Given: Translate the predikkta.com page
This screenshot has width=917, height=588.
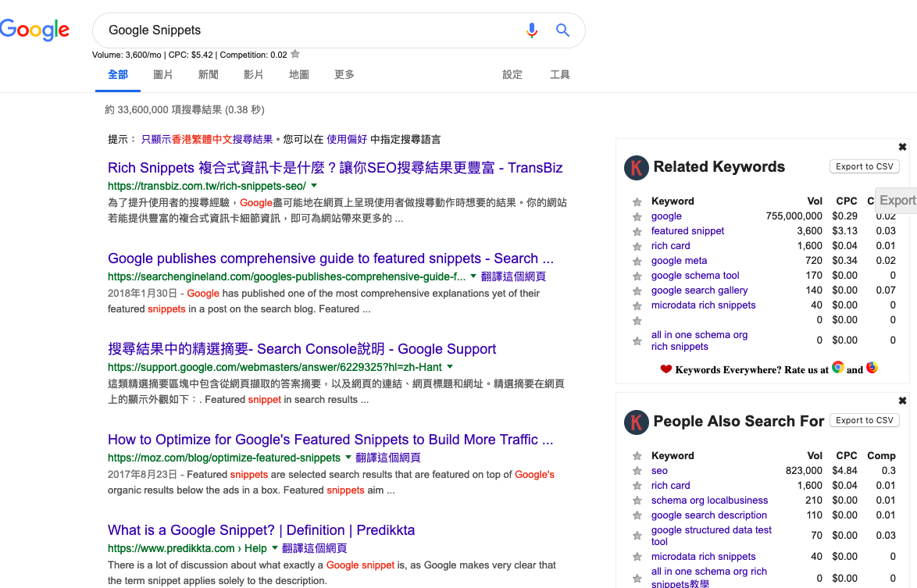Looking at the screenshot, I should (x=315, y=548).
